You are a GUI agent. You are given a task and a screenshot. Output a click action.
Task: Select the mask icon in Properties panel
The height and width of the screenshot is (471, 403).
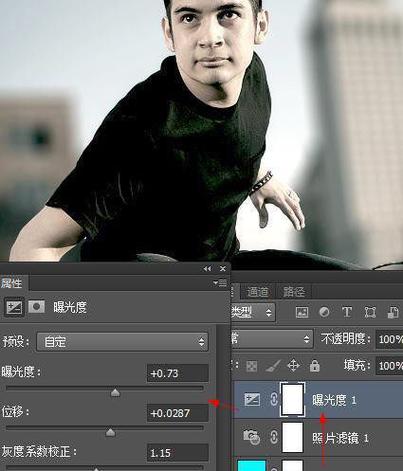tap(36, 307)
